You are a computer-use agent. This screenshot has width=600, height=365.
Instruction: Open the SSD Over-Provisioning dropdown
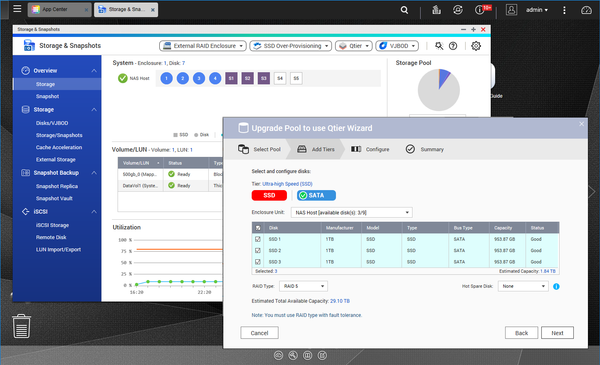point(291,46)
